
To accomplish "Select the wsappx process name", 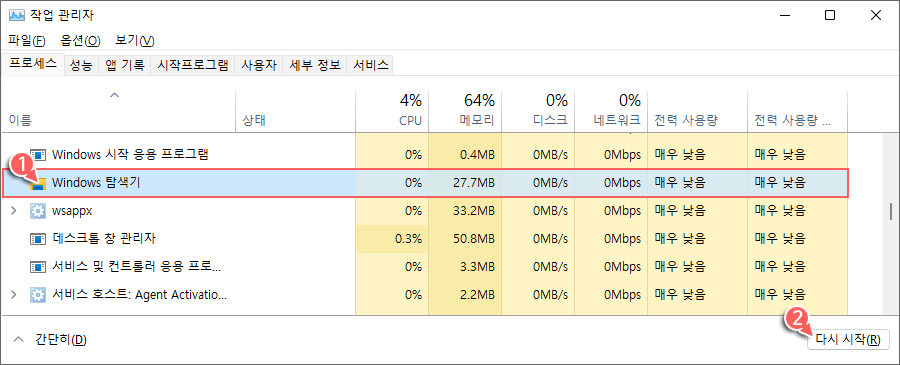I will tap(72, 211).
